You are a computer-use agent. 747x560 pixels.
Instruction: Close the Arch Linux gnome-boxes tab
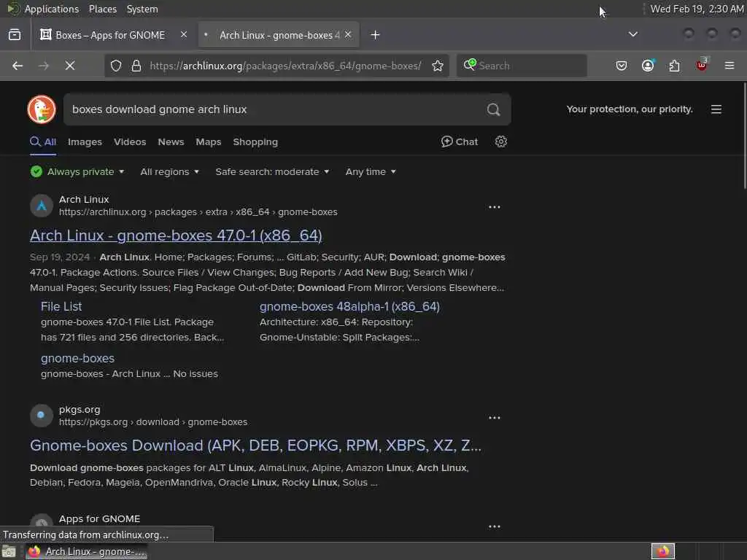[x=348, y=34]
